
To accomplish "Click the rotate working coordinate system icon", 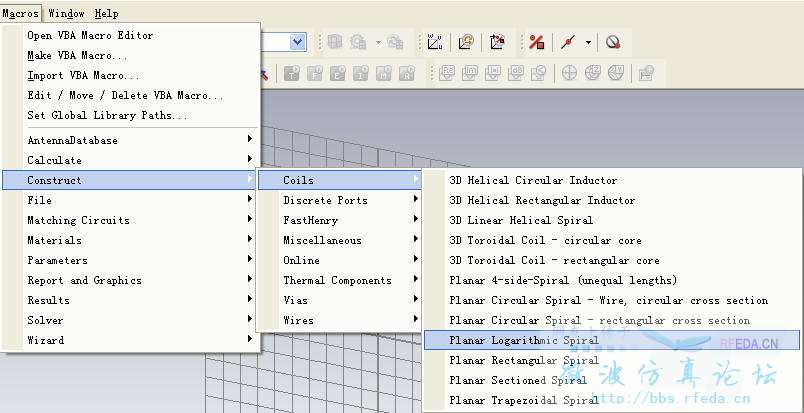I will pyautogui.click(x=466, y=42).
